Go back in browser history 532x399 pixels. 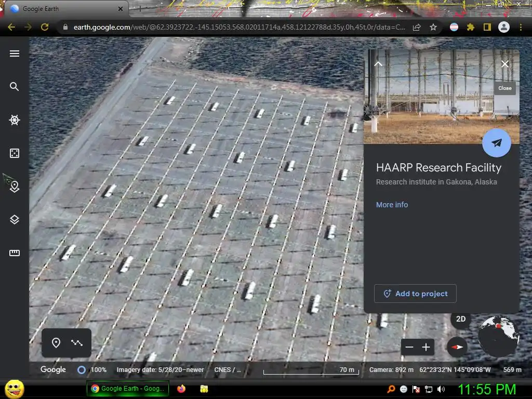(11, 27)
